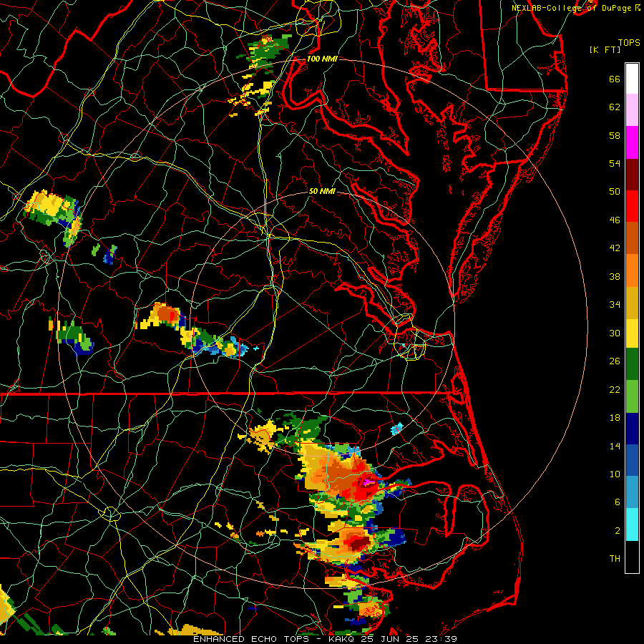The height and width of the screenshot is (644, 644).
Task: Click the legend value "50"
Action: [615, 191]
